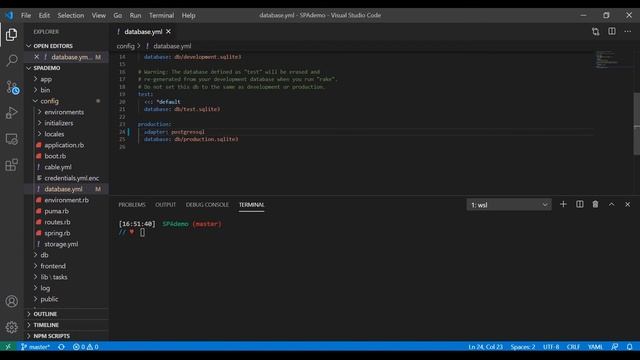Click the editor vertical scrollbar
Image resolution: width=640 pixels, height=360 pixels.
tap(637, 123)
